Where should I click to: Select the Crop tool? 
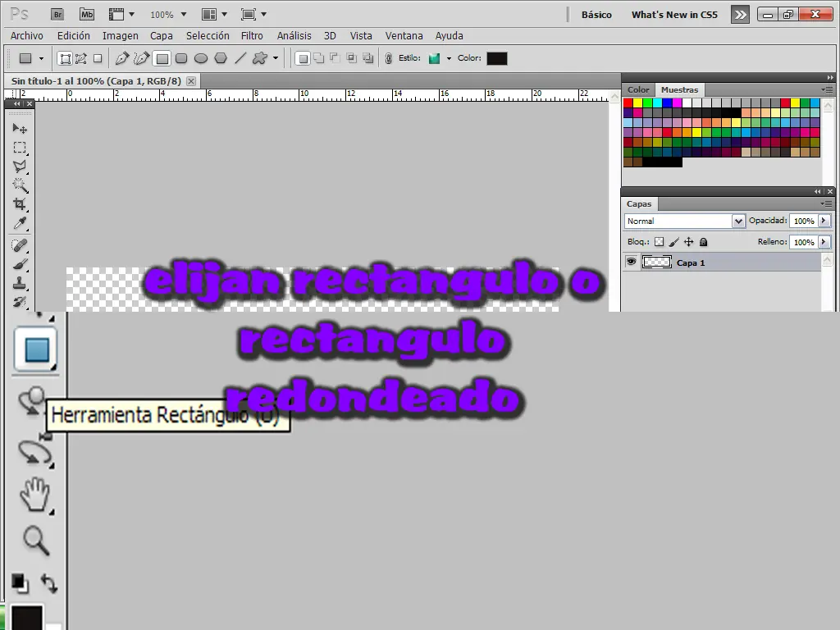pos(20,204)
